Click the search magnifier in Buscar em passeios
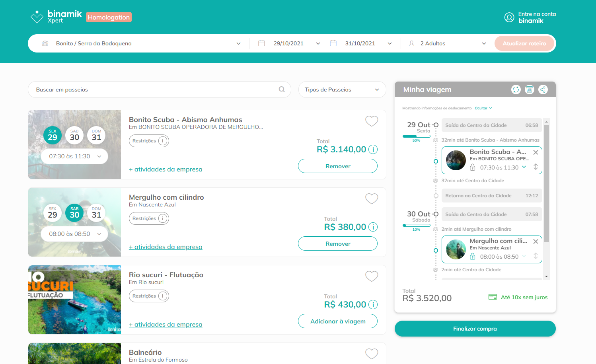 282,90
